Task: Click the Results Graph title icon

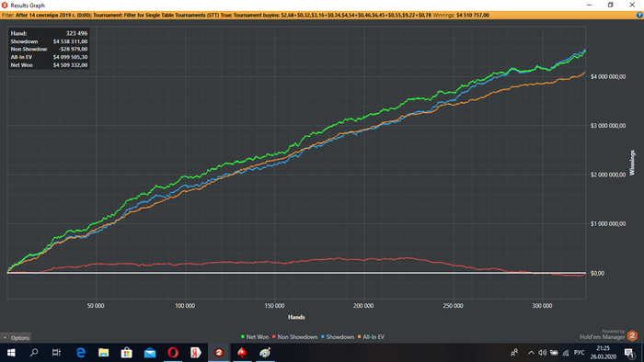Action: [x=5, y=6]
